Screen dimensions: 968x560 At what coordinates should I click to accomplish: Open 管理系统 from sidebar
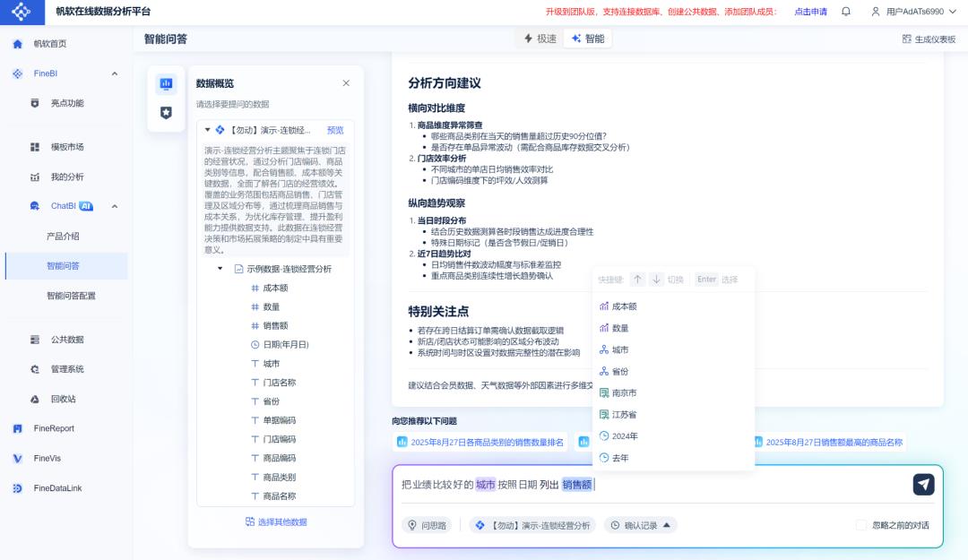point(66,369)
